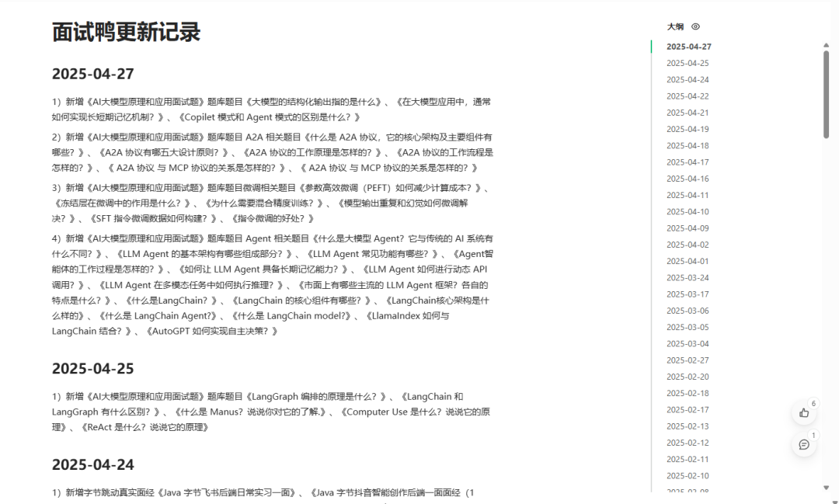Click outline scrollbar down arrow
The height and width of the screenshot is (504, 839).
tap(826, 488)
